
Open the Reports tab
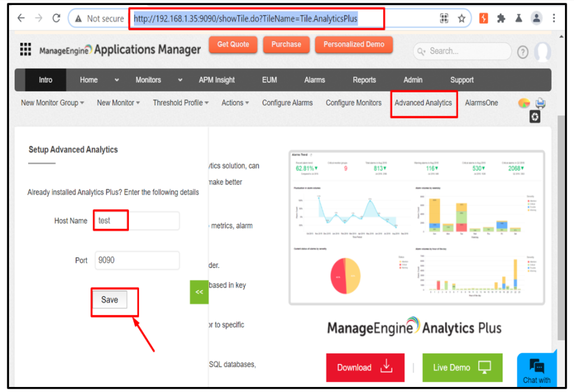364,80
